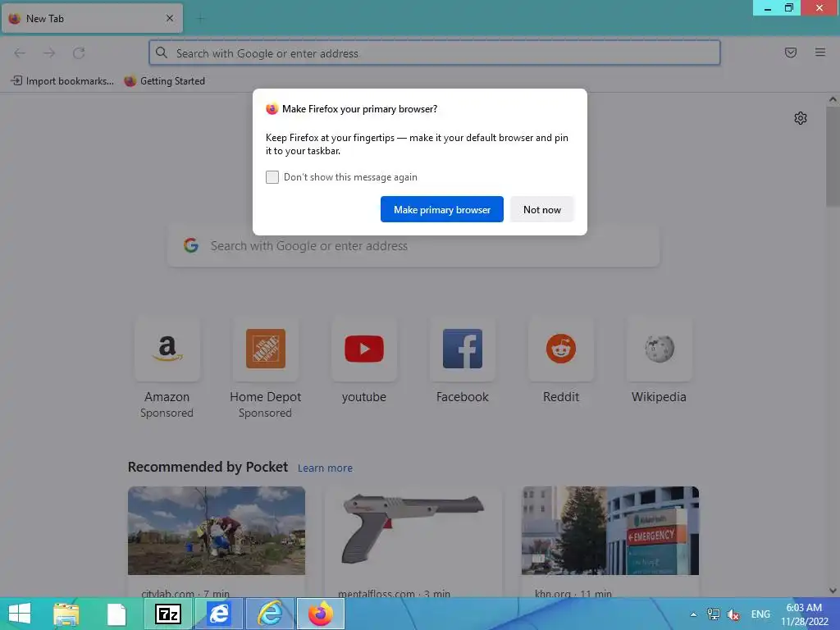This screenshot has height=630, width=840.
Task: Dismiss dialog with Not now
Action: (x=541, y=209)
